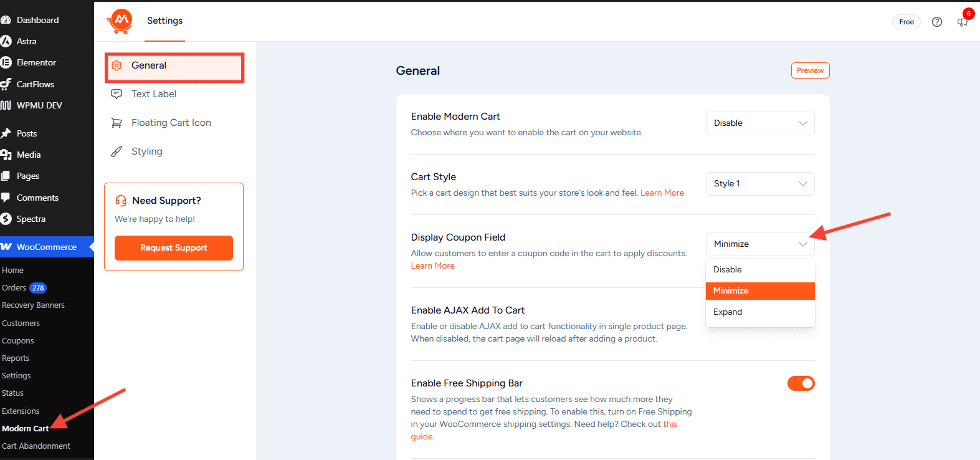Switch to the Settings tab
Image resolution: width=980 pixels, height=460 pixels.
point(164,21)
